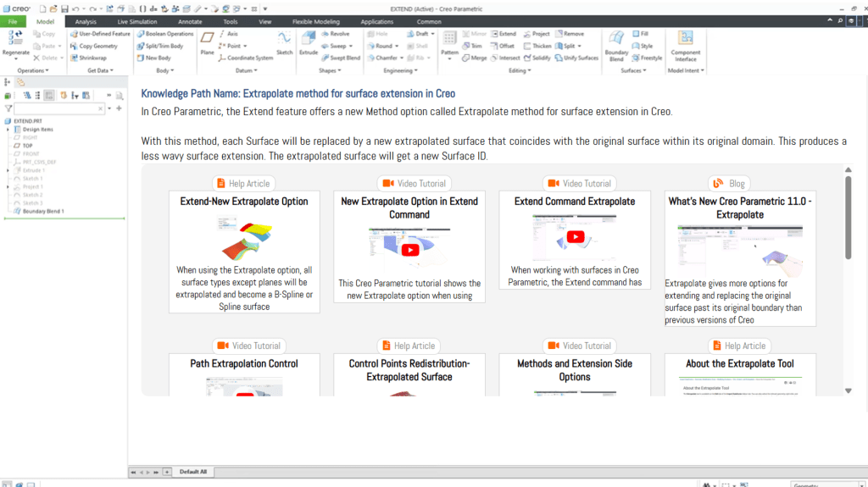Screen dimensions: 868x487
Task: Click the model tree filter icon
Action: 8,109
